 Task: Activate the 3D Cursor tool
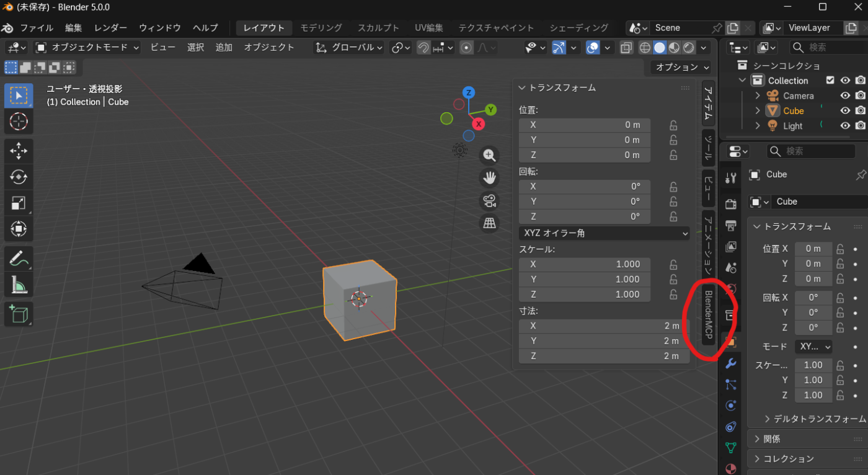pos(19,121)
